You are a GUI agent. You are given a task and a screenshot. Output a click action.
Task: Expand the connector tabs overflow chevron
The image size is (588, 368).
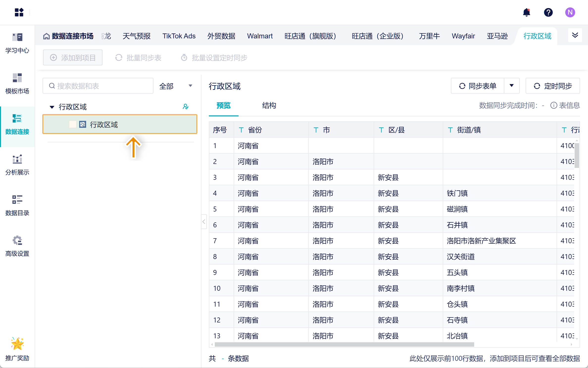(x=575, y=35)
